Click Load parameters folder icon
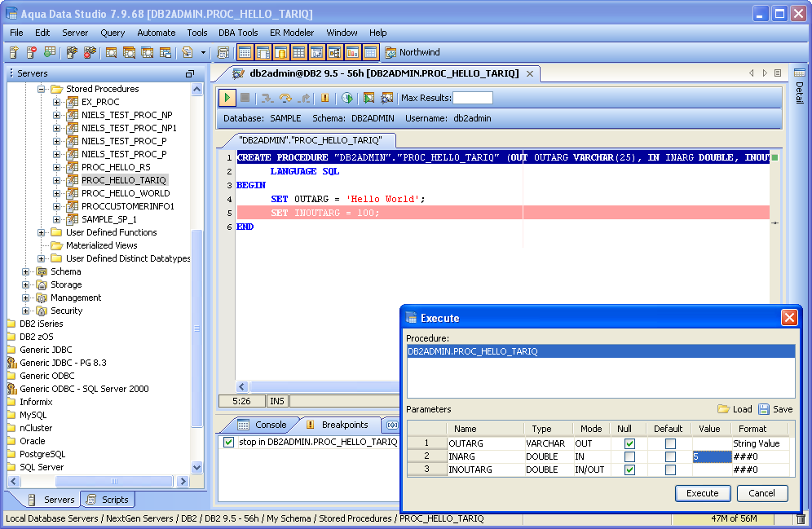This screenshot has width=812, height=529. tap(723, 409)
